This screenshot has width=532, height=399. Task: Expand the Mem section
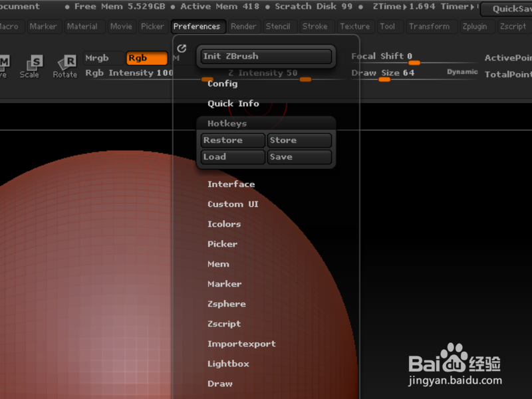click(x=218, y=264)
